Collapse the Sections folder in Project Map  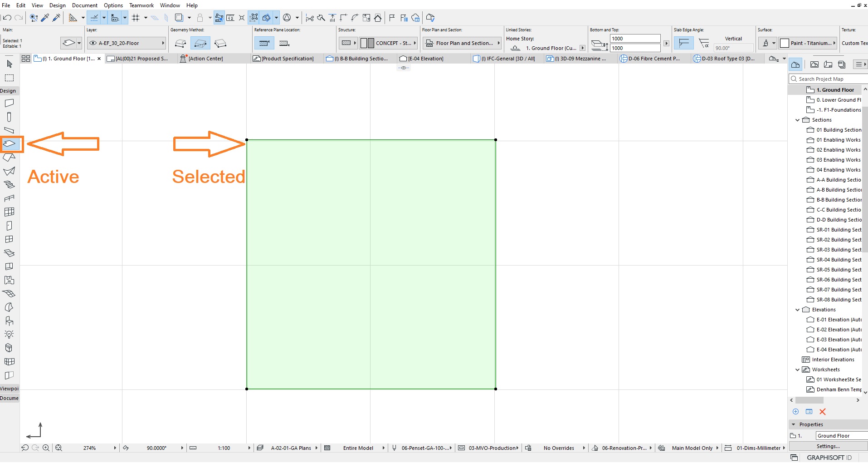(x=798, y=120)
